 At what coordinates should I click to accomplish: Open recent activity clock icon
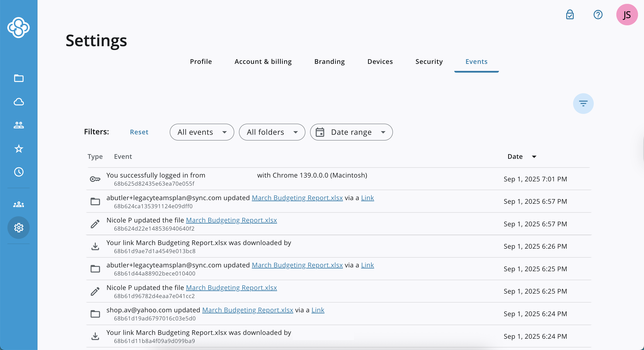19,172
